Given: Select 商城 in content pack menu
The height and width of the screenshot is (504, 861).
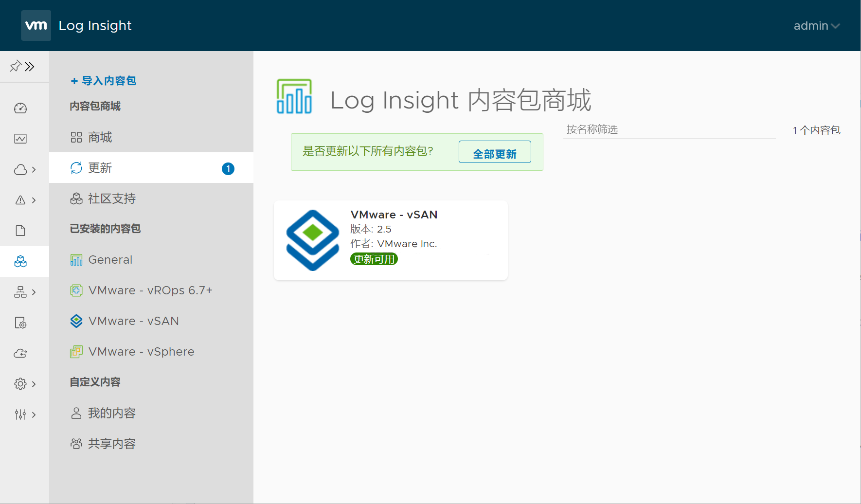Looking at the screenshot, I should (100, 138).
